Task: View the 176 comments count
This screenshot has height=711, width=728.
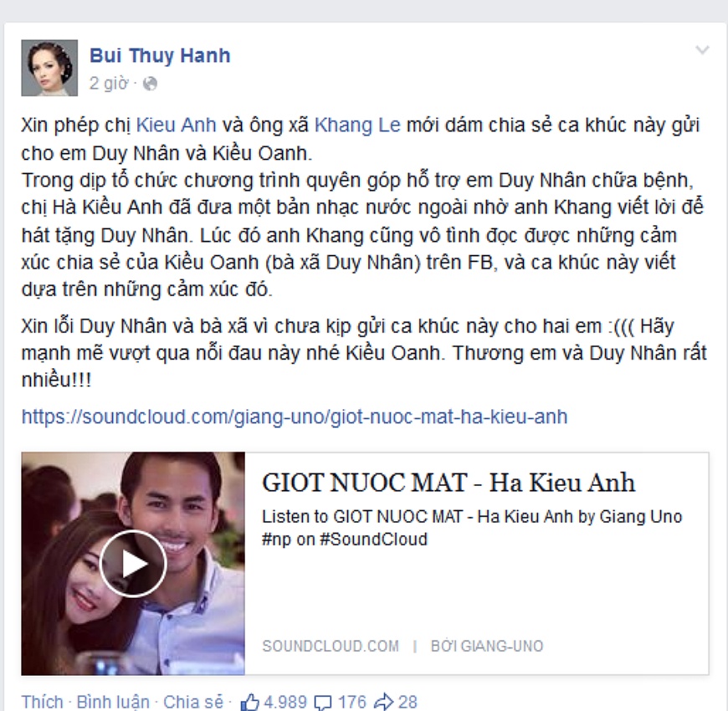Action: click(352, 702)
